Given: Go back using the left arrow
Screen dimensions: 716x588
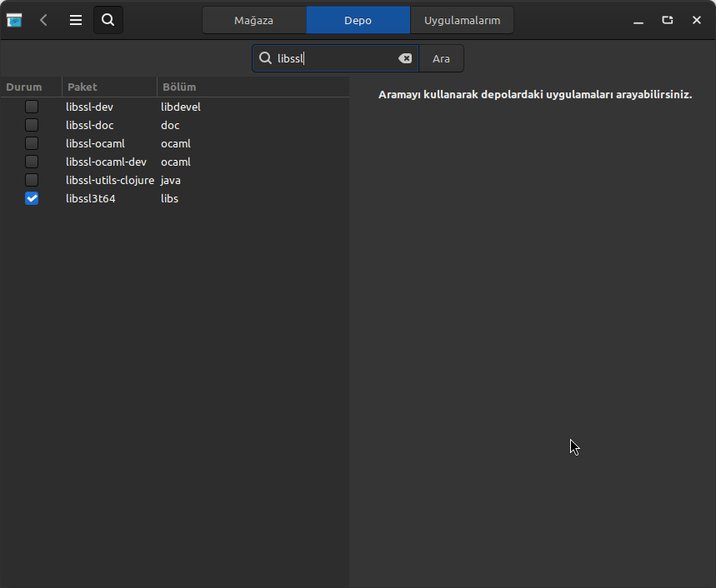Looking at the screenshot, I should 44,20.
